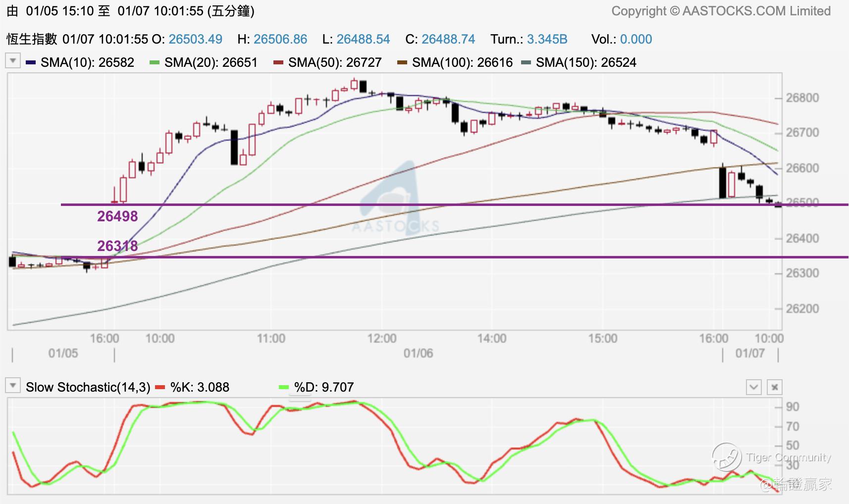Click the %D green legend marker
Viewport: 849px width, 504px height.
(x=284, y=387)
